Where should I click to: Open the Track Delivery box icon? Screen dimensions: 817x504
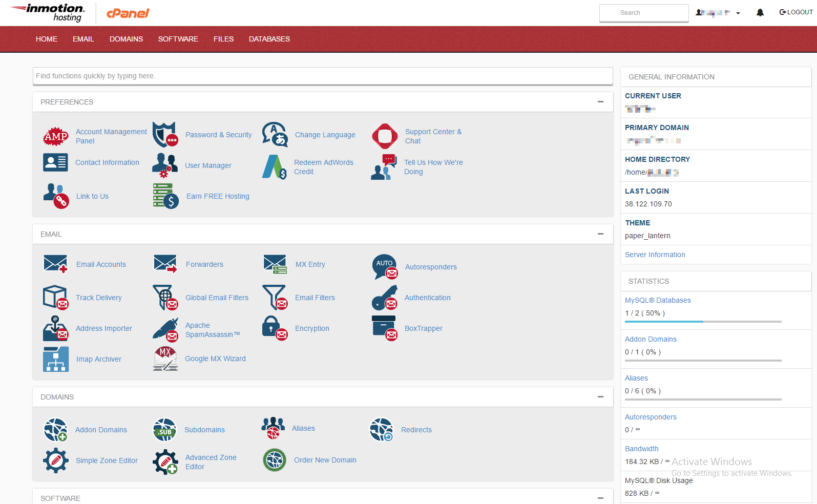(56, 298)
